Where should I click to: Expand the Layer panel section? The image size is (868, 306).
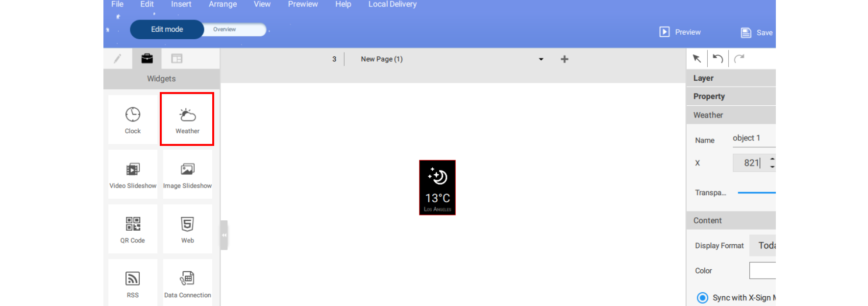730,78
